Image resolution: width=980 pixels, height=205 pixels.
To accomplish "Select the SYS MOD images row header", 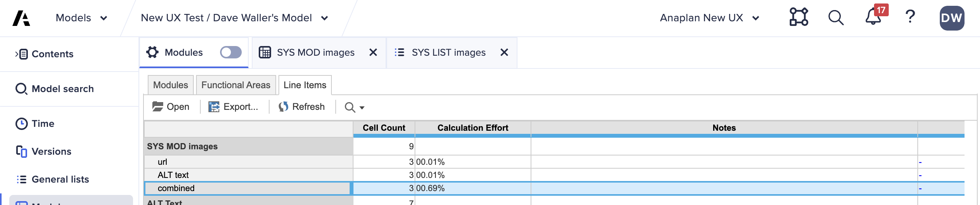I will [249, 147].
